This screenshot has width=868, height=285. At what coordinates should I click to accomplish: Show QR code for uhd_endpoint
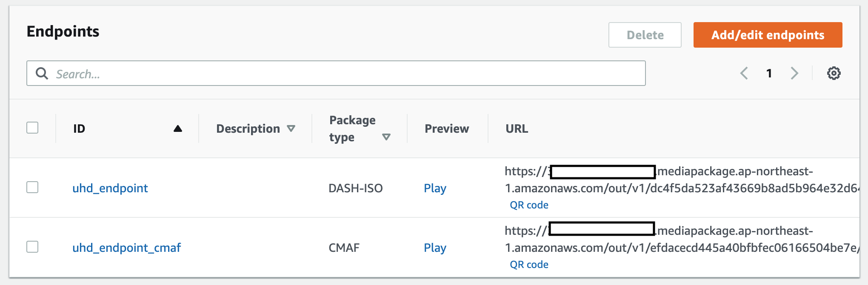pos(529,205)
